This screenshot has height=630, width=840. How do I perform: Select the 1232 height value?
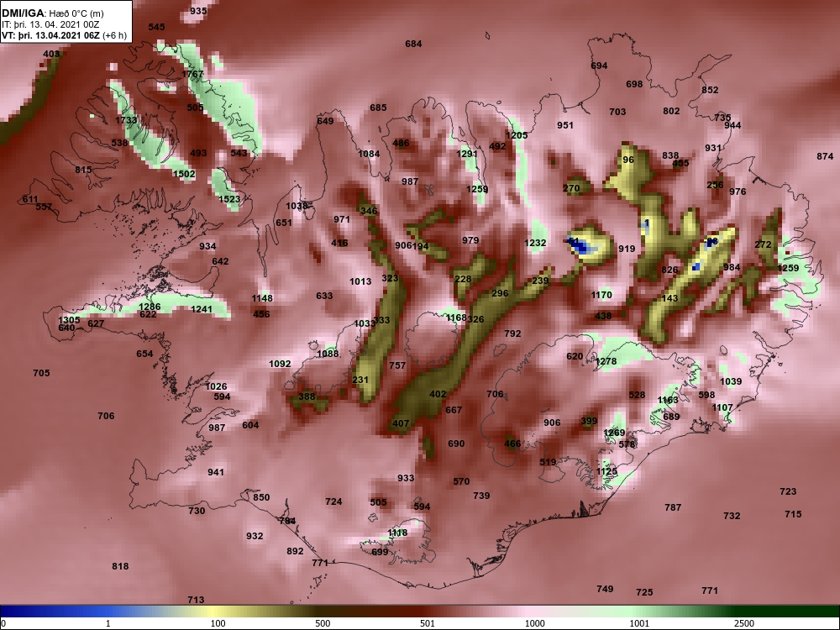535,243
